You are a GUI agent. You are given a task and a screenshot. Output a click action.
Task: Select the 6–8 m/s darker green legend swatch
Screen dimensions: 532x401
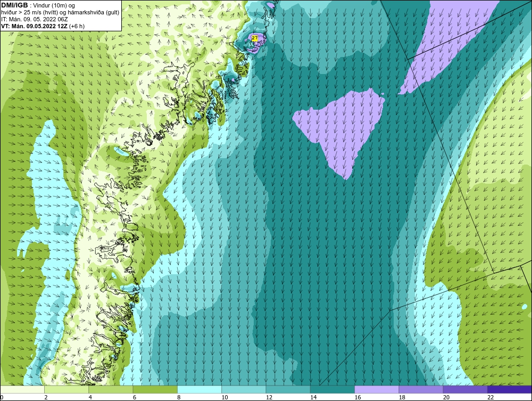155,389
